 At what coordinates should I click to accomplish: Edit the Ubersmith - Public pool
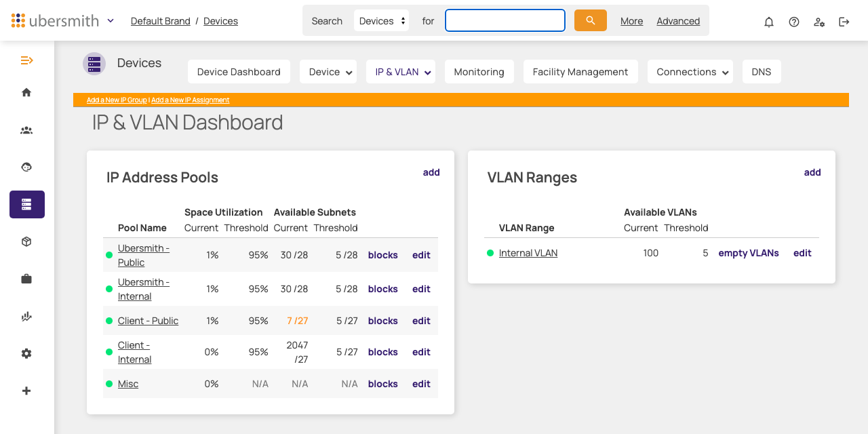click(x=421, y=255)
